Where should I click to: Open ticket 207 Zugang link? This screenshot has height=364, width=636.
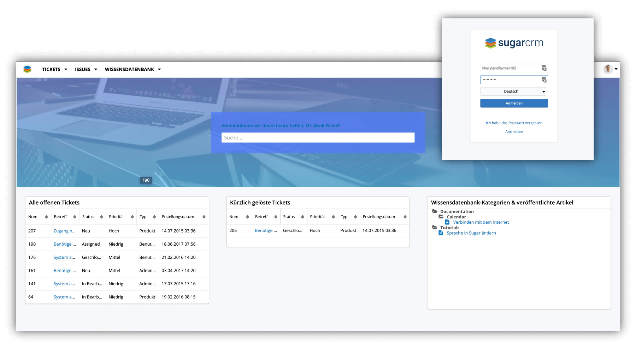click(64, 231)
